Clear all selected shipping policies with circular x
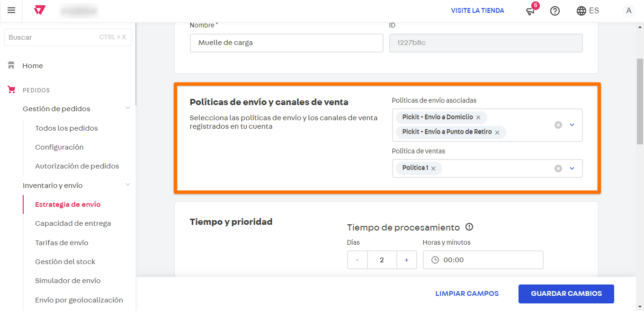 (x=558, y=125)
